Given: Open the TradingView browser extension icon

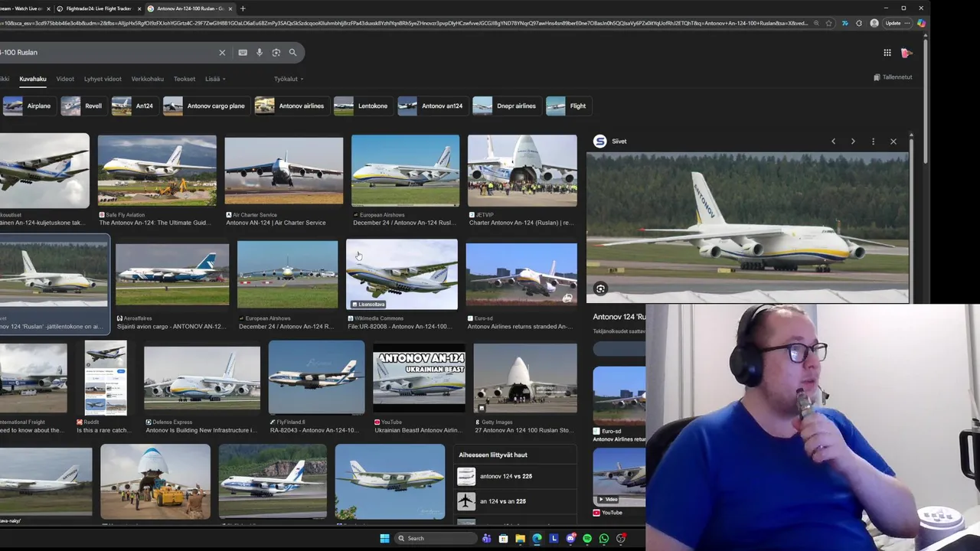Looking at the screenshot, I should [844, 24].
